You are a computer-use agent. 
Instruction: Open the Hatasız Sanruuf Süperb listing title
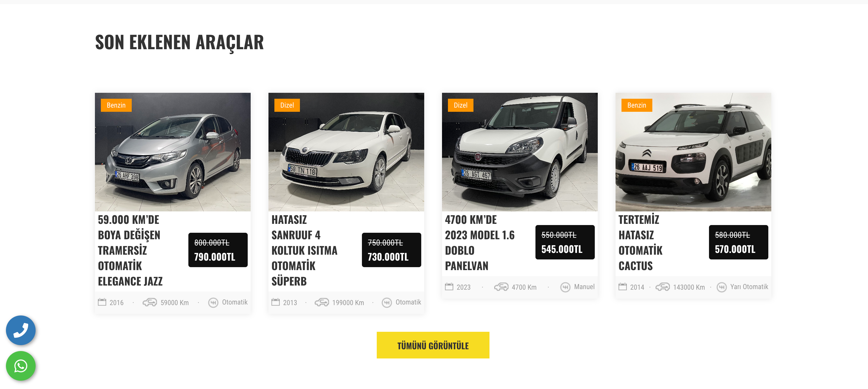coord(304,250)
